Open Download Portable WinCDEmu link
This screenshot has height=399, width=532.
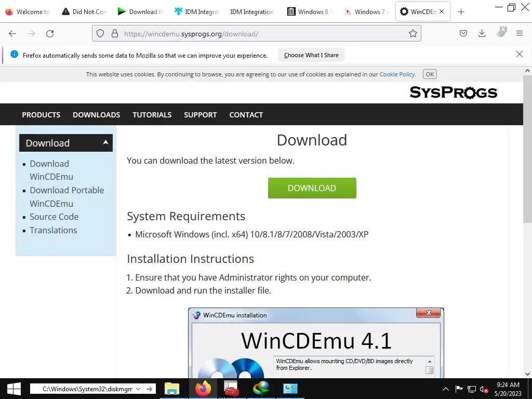click(67, 197)
